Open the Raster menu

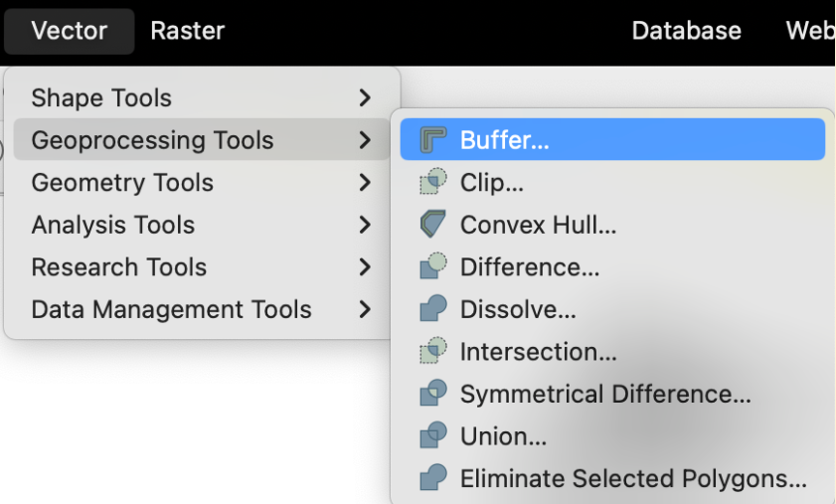[187, 31]
